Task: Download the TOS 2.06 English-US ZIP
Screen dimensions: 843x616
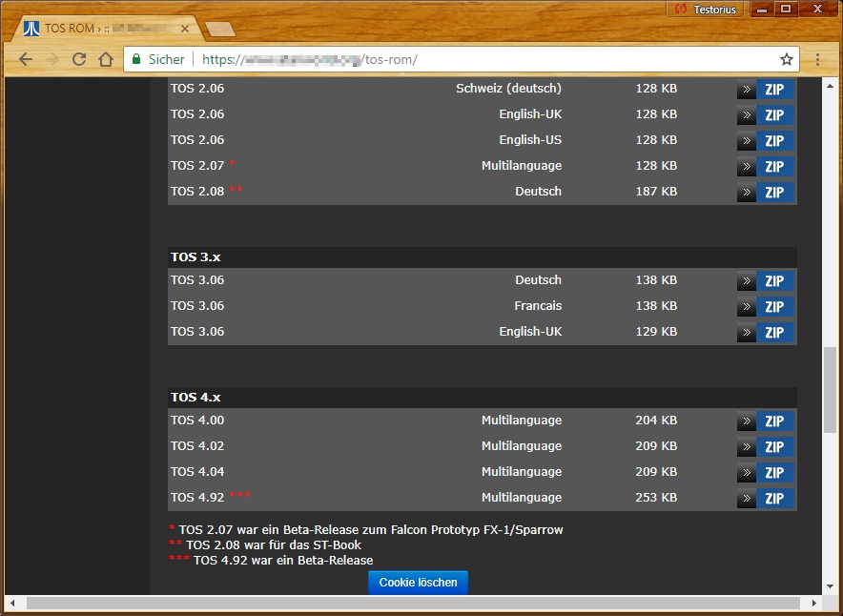Action: click(773, 141)
